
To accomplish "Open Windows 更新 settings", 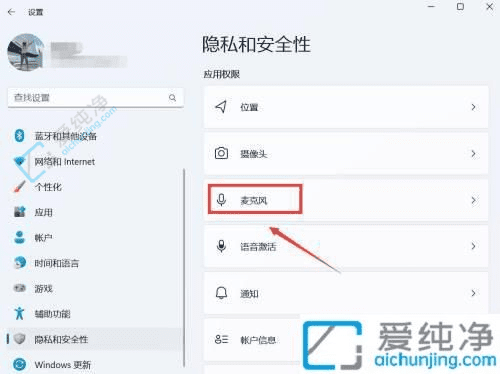I will [x=63, y=365].
